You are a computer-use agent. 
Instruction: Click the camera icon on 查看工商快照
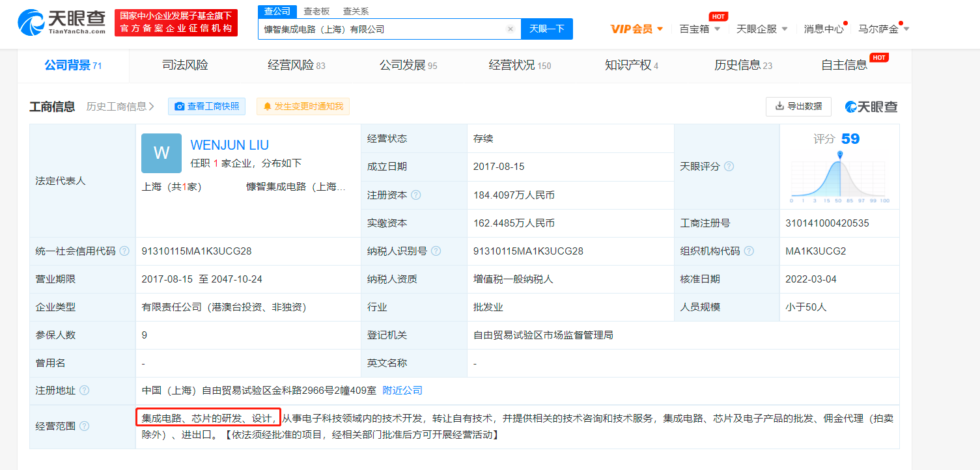click(x=180, y=105)
